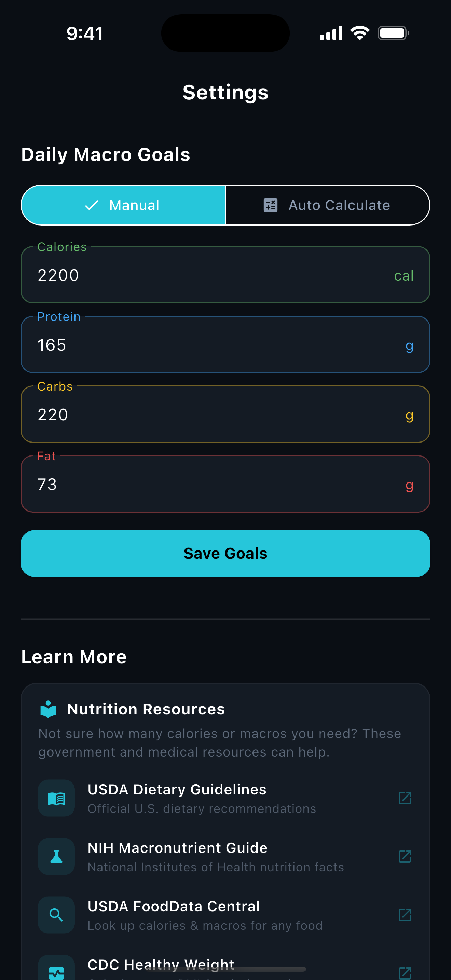Open external link icon for USDA FoodData Central
Image resolution: width=451 pixels, height=980 pixels.
pyautogui.click(x=405, y=915)
